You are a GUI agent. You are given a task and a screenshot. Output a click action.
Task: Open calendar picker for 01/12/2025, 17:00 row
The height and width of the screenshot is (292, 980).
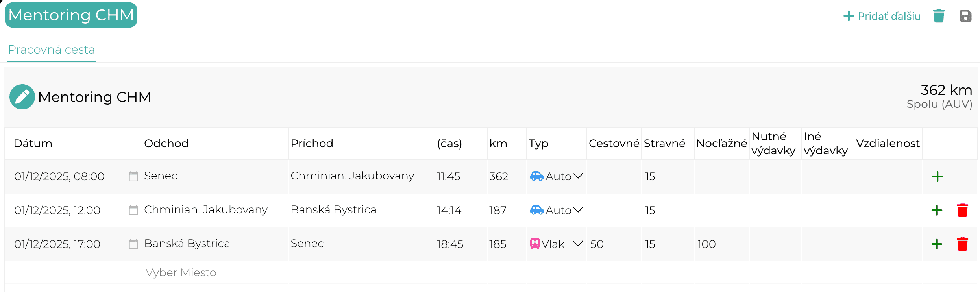click(133, 244)
